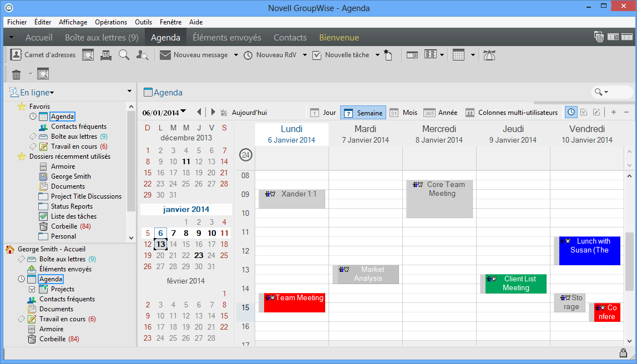Switch to Colonnes multi-utilisateurs view
637x364 pixels.
[x=512, y=113]
